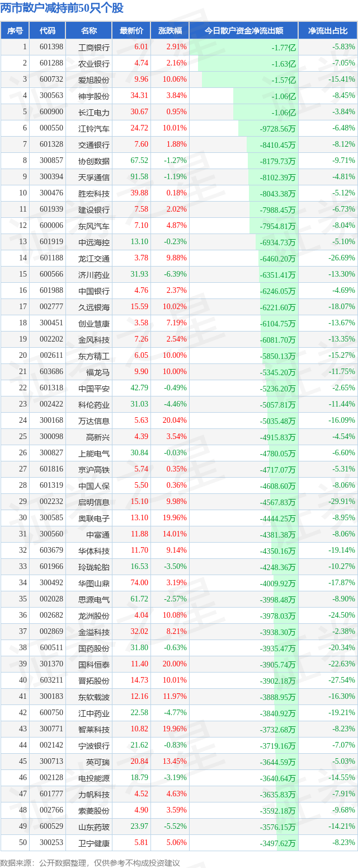The height and width of the screenshot is (868, 358).
Task: Select stock name 中富通
Action: pos(98,535)
